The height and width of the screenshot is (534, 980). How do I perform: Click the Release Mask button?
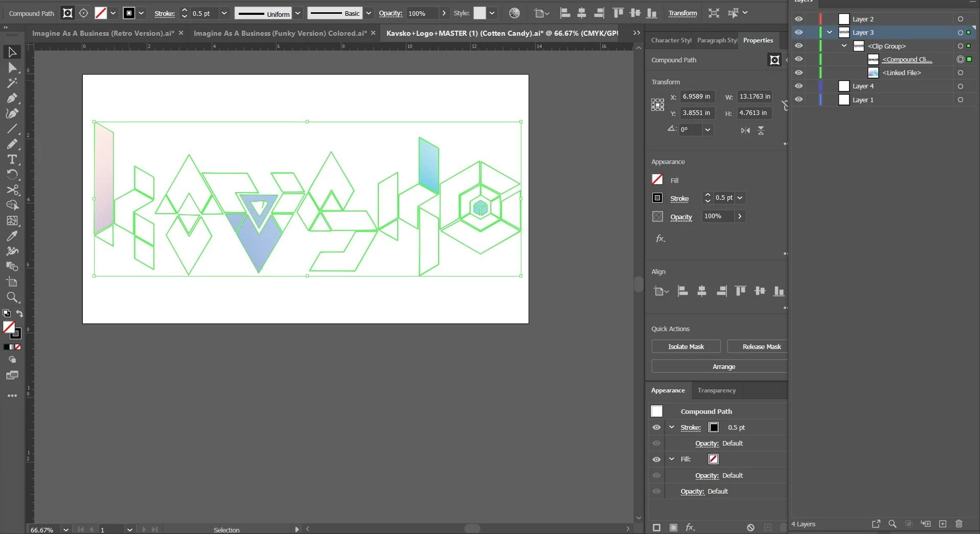758,346
